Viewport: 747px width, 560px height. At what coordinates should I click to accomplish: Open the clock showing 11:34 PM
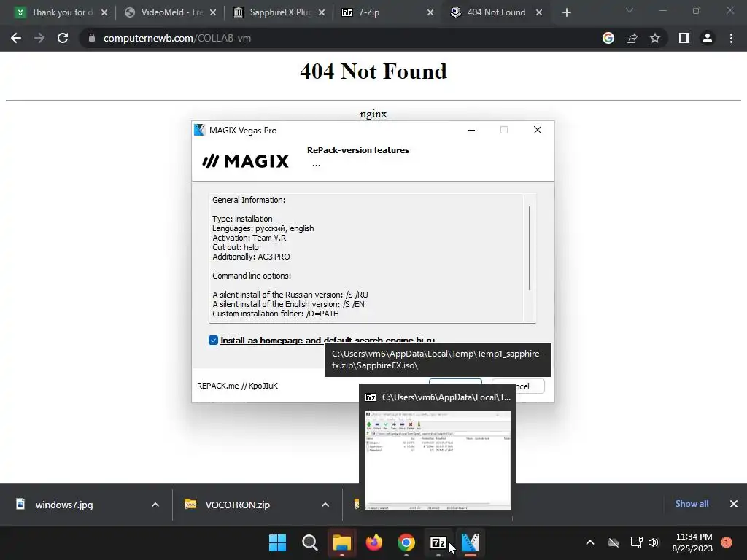point(692,542)
